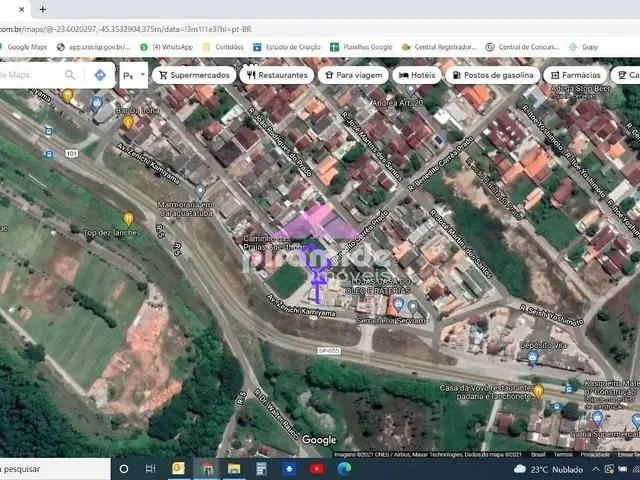
Task: Select the Lojas Casa do Oleo shopping pin
Action: (x=398, y=304)
